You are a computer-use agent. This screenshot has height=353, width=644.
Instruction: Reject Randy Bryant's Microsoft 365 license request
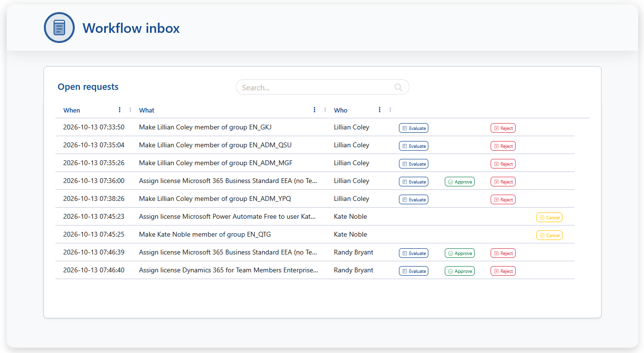point(503,253)
